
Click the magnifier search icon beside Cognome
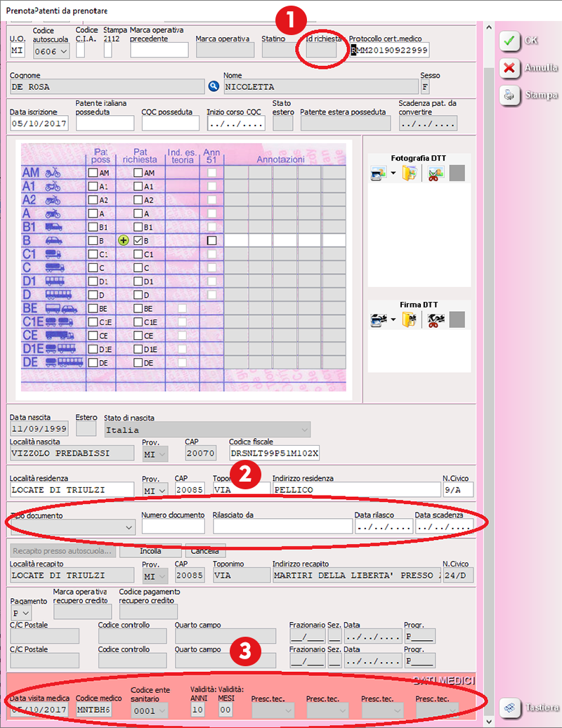click(x=214, y=86)
